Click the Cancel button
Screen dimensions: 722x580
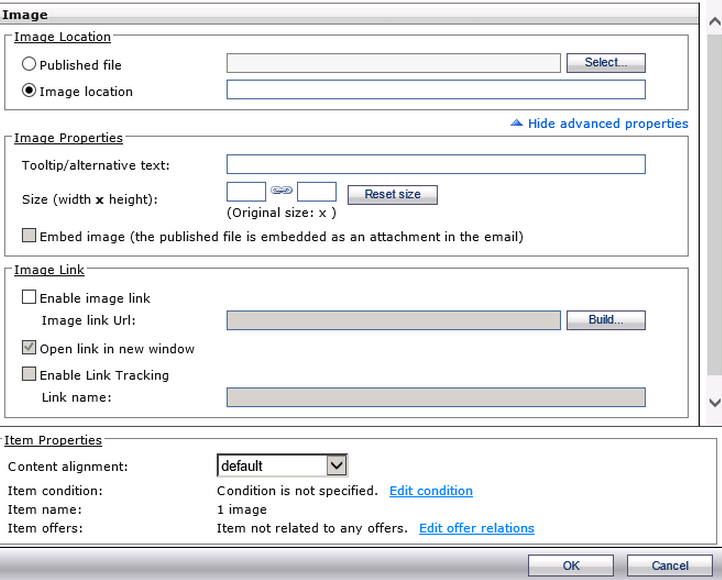(670, 566)
